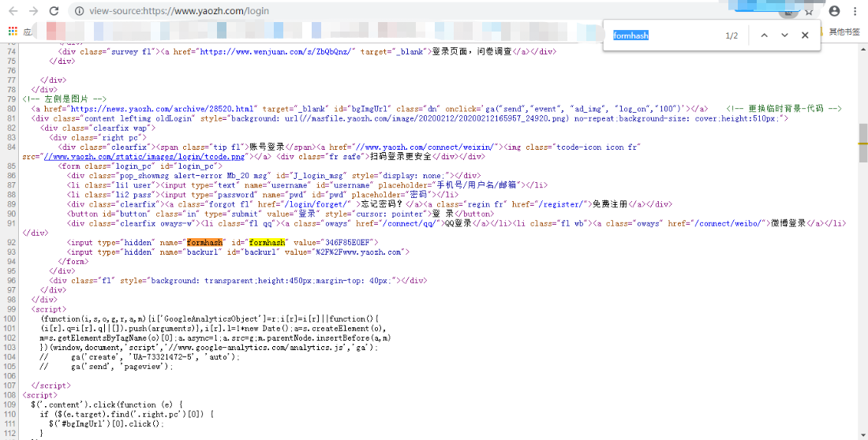Screen dimensions: 868x440
Task: Click the 'UA-73321472-5' tracking ID text
Action: tap(163, 357)
